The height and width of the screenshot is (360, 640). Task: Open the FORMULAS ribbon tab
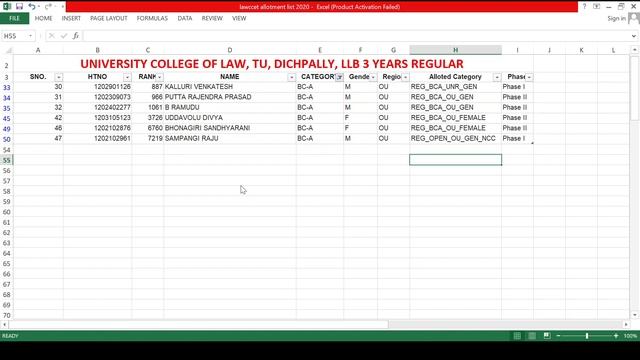(x=152, y=18)
